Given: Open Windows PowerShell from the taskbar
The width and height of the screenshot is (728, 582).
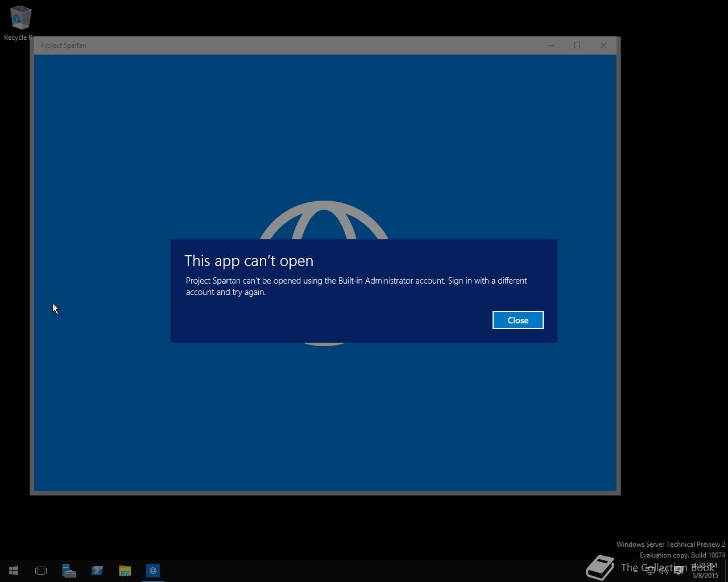Looking at the screenshot, I should click(x=97, y=571).
